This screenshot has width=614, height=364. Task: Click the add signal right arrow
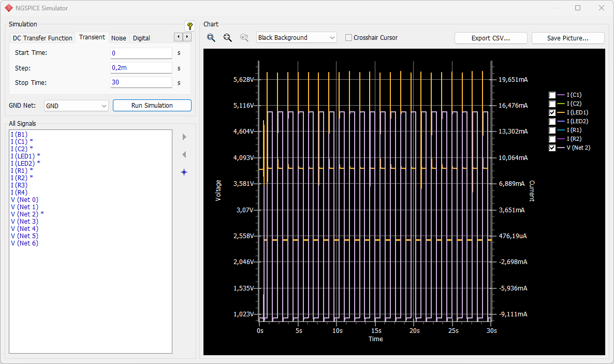pos(184,137)
